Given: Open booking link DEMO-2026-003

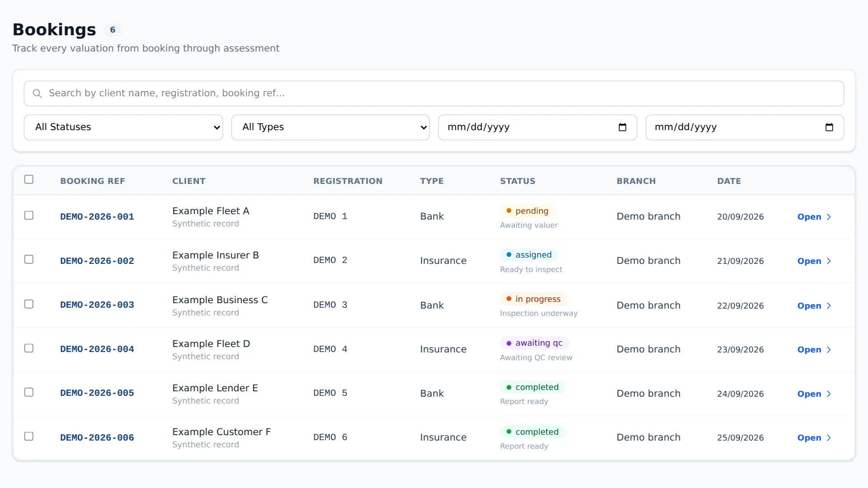Looking at the screenshot, I should pyautogui.click(x=97, y=305).
